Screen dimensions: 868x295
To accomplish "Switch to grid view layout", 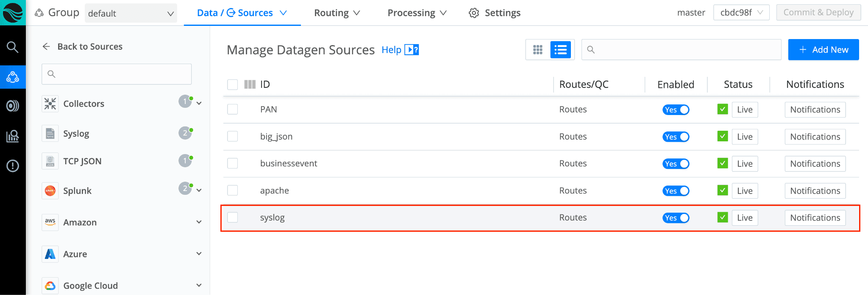I will (538, 50).
